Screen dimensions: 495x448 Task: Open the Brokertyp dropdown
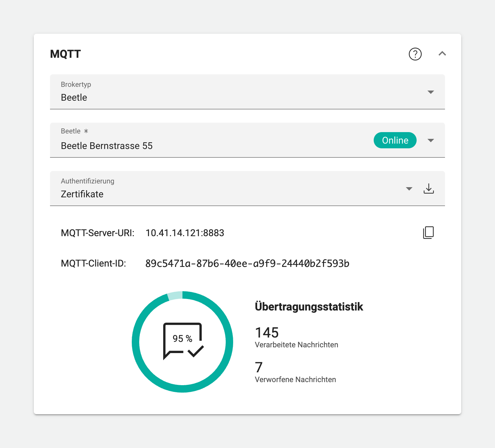click(431, 92)
